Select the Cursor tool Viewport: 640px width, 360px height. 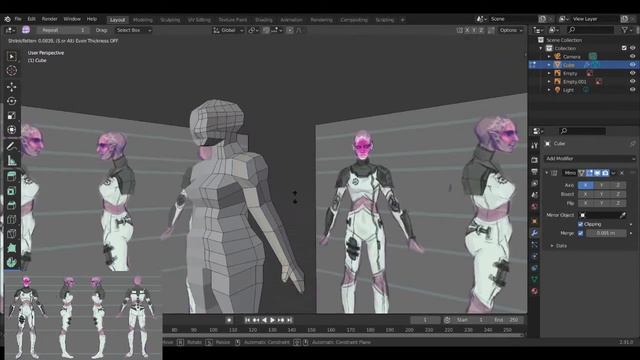click(11, 71)
